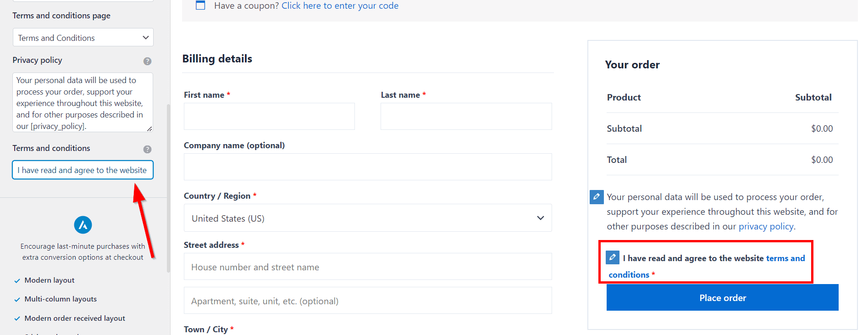Click the United States (US) combo box
Screen dimensions: 868x335
[x=368, y=218]
